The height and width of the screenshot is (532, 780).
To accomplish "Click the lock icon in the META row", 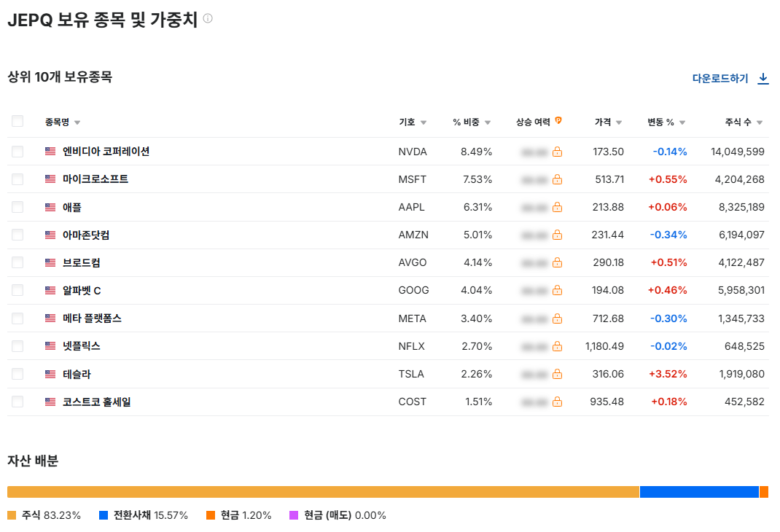I will tap(556, 318).
